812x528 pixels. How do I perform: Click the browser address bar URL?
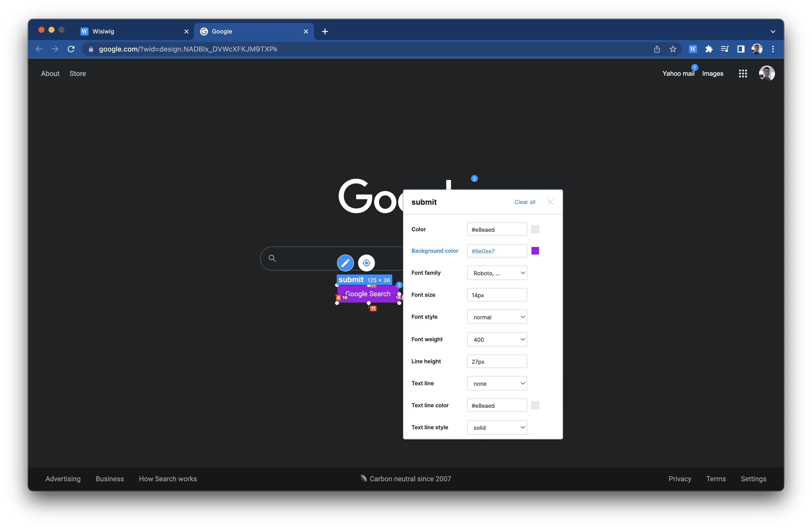[188, 49]
